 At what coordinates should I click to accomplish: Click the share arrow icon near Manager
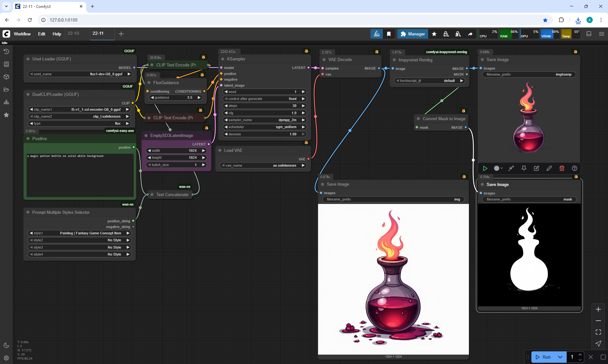[470, 34]
